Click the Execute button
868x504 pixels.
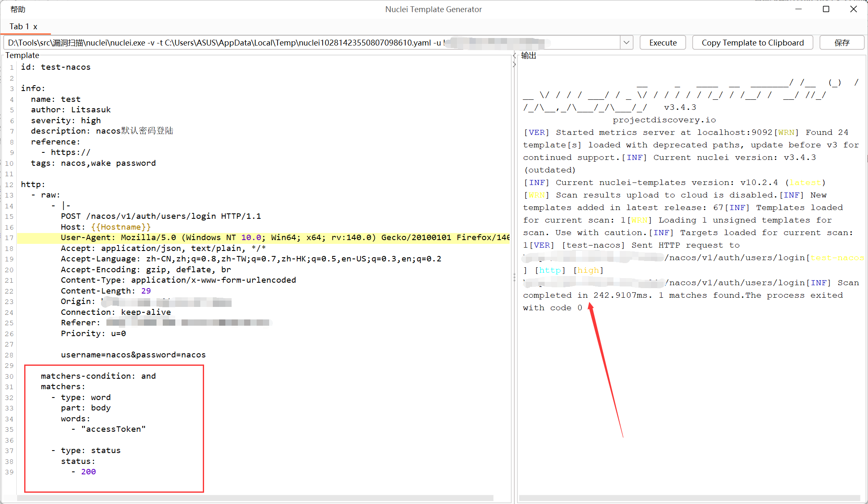(x=663, y=43)
